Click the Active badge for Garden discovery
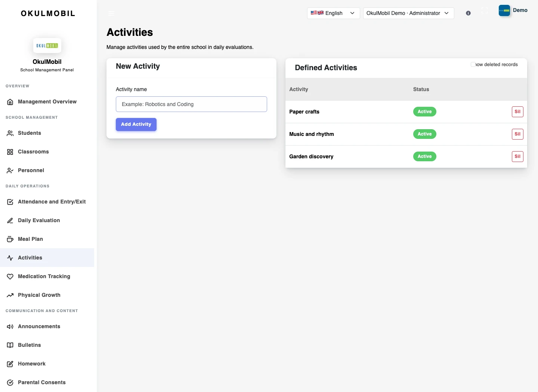This screenshot has height=392, width=538. pyautogui.click(x=424, y=156)
